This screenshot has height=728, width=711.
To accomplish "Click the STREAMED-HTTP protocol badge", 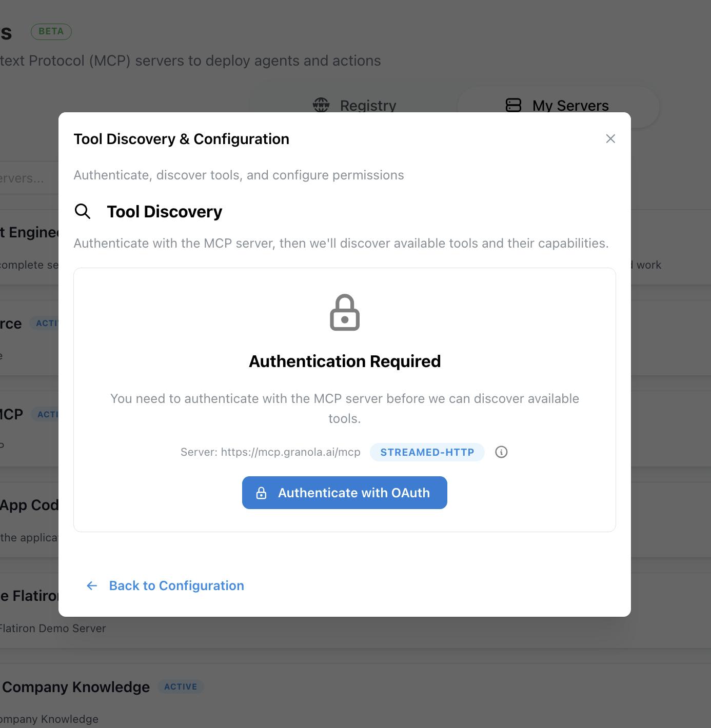I will 427,452.
